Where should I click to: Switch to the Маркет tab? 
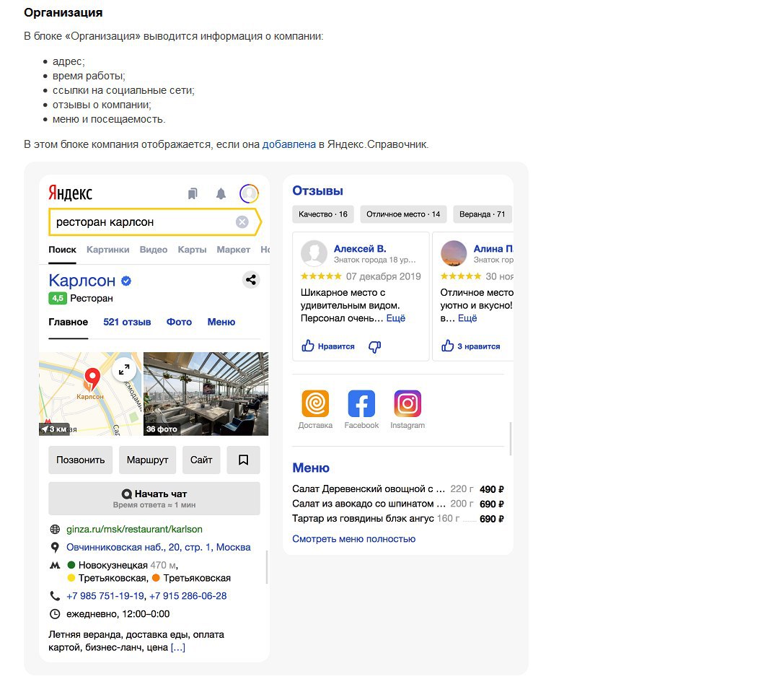coord(234,250)
